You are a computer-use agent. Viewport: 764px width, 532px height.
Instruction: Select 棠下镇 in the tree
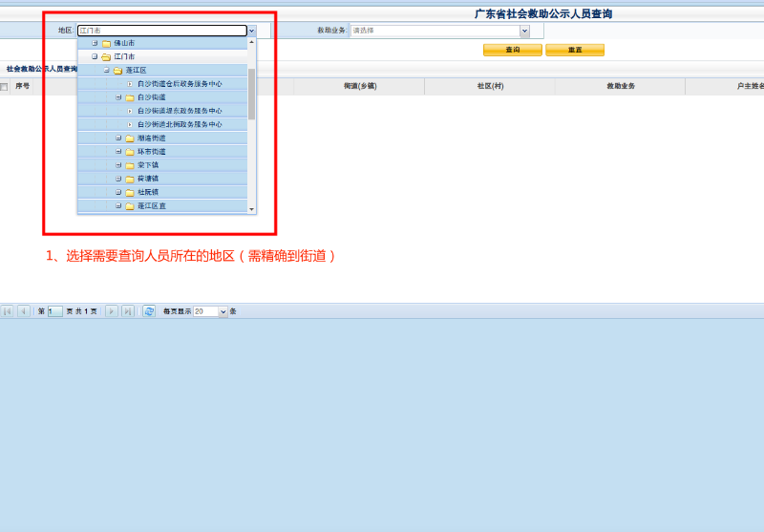click(148, 165)
